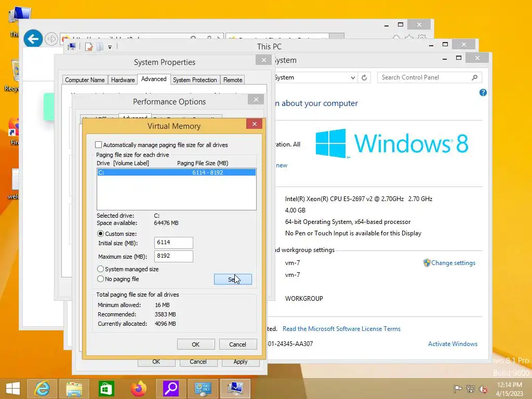Expand the Control Panel address dropdown
Image resolution: width=532 pixels, height=399 pixels.
pos(353,78)
